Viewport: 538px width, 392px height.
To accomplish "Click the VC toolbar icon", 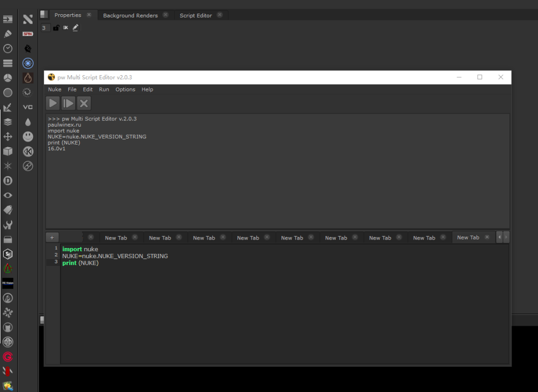I will click(28, 107).
